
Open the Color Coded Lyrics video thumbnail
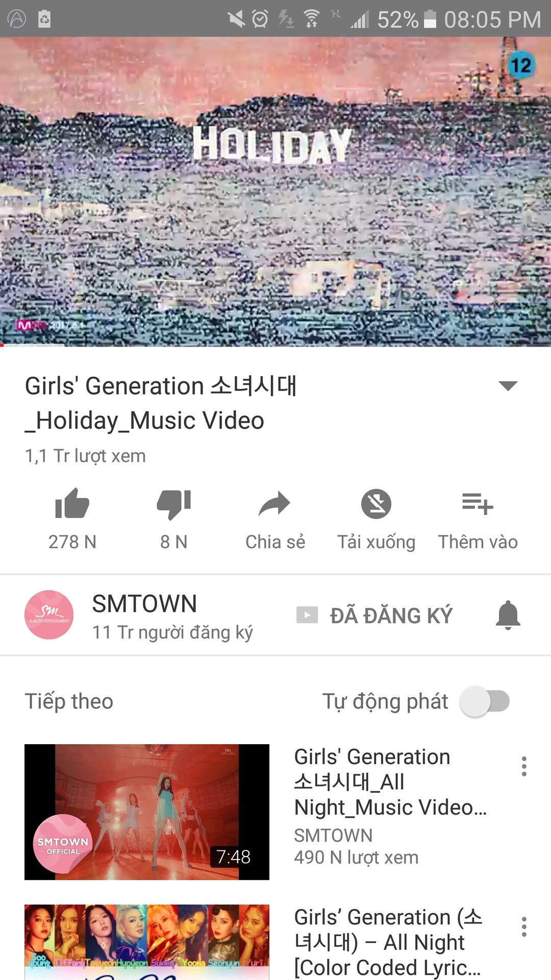coord(147,942)
